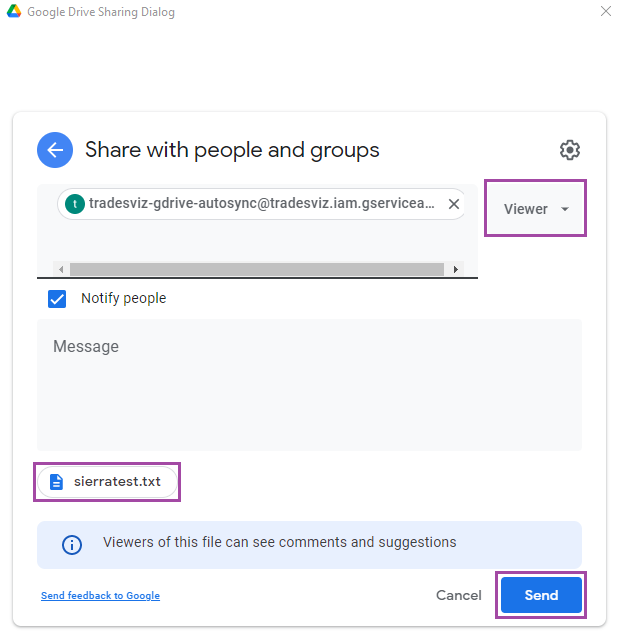Click the empty recipients field below the email chip
618x640 pixels.
(257, 241)
